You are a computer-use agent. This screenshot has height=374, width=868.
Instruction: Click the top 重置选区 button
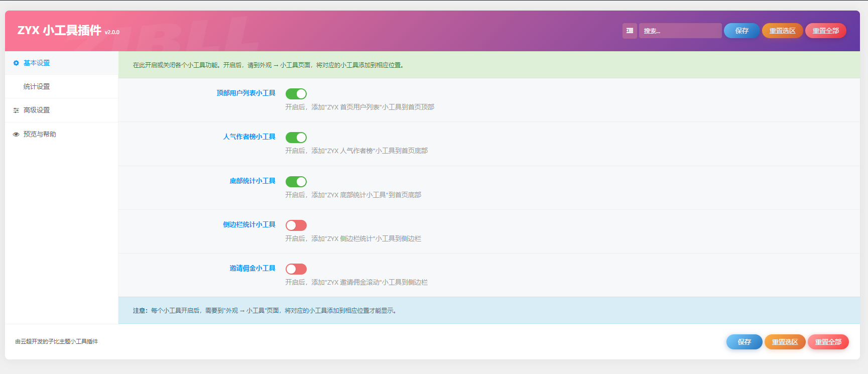pos(782,31)
